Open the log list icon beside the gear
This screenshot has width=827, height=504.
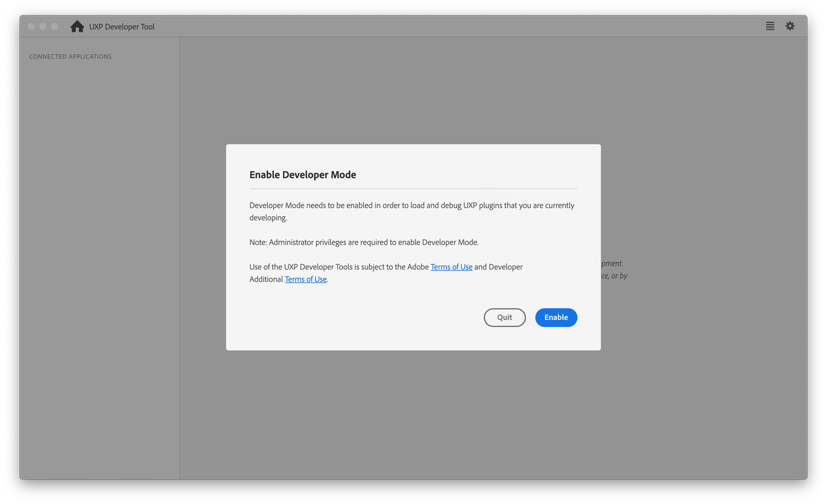tap(770, 26)
